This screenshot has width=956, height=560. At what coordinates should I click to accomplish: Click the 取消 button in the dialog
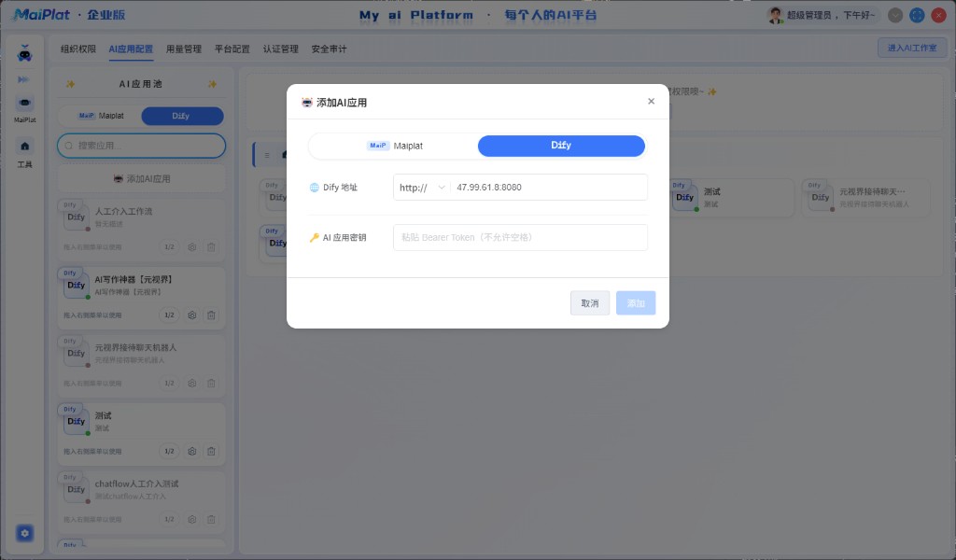coord(590,302)
